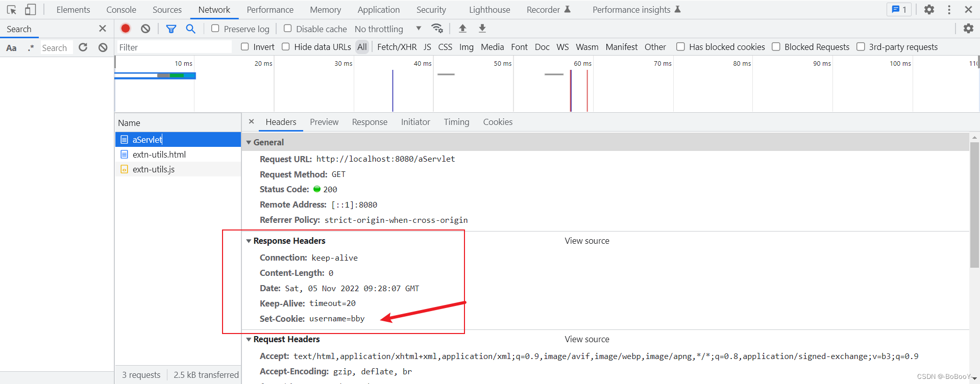Enable Preserve log checkbox
This screenshot has width=980, height=384.
pos(215,29)
